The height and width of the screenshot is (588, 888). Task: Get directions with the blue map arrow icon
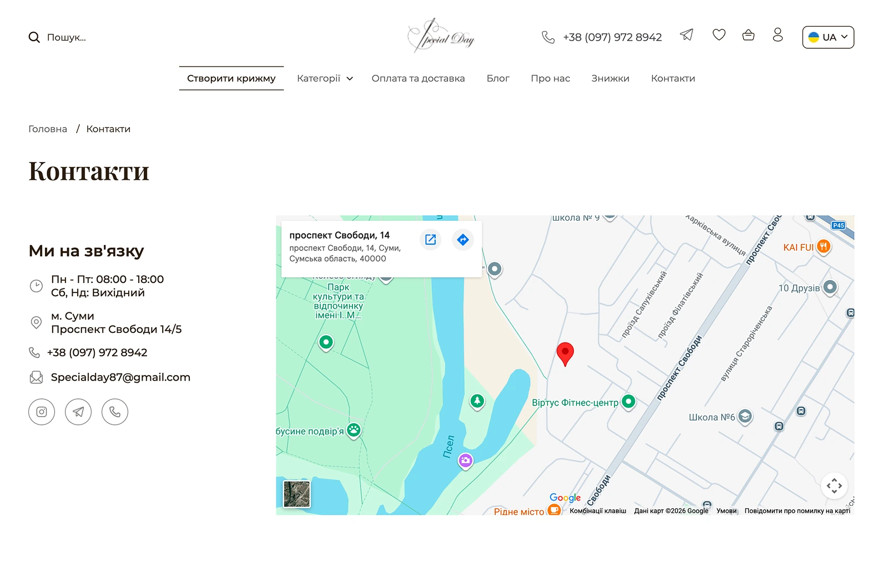tap(463, 240)
